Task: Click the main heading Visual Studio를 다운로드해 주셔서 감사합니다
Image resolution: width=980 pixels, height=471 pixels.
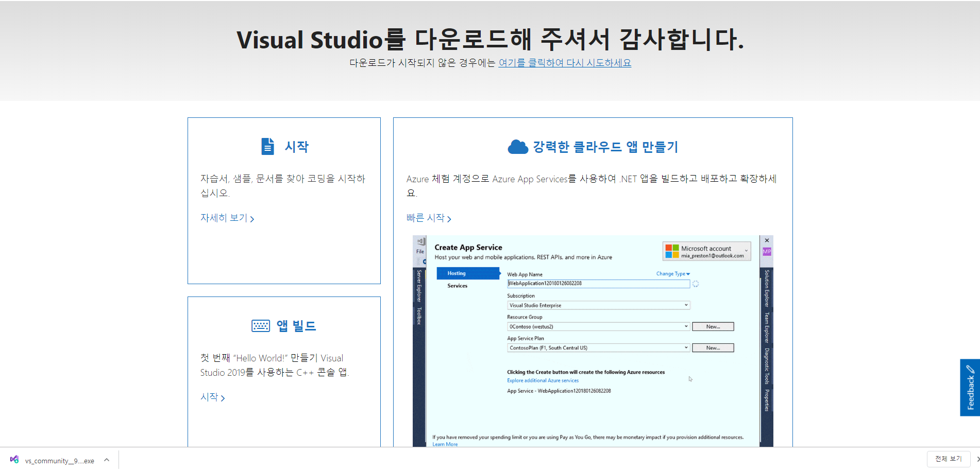Action: click(490, 39)
